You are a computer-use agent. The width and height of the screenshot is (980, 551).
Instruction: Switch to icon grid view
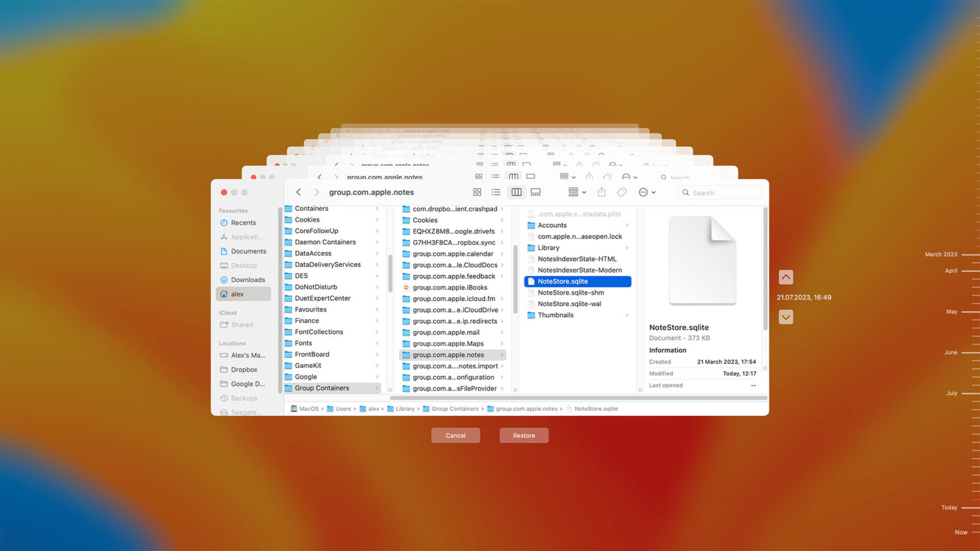tap(477, 192)
